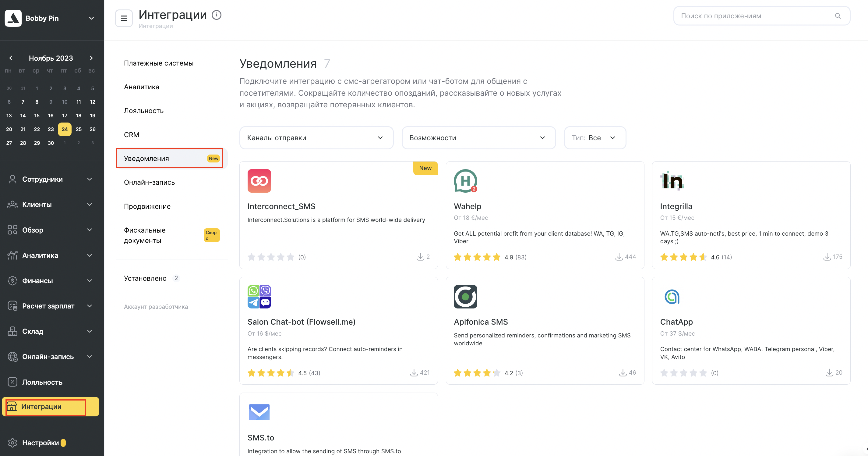Click the SMS.to envelope logo
The image size is (868, 456).
tap(259, 412)
